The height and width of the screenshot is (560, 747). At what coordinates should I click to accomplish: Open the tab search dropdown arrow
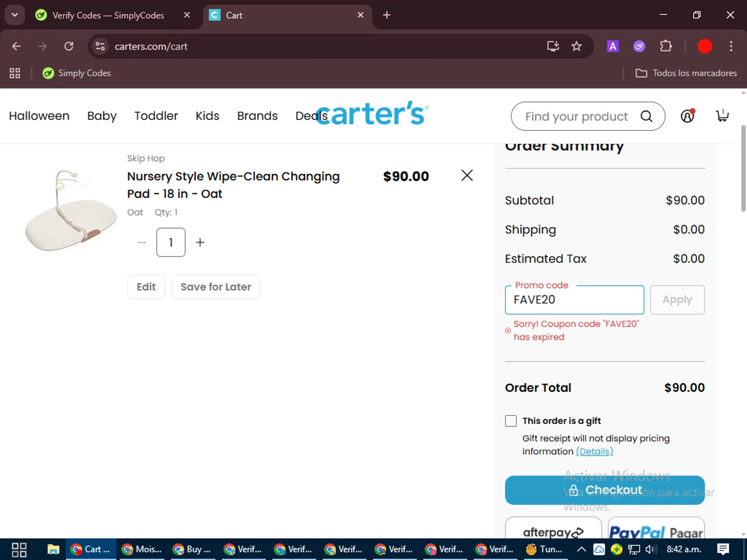click(x=15, y=15)
